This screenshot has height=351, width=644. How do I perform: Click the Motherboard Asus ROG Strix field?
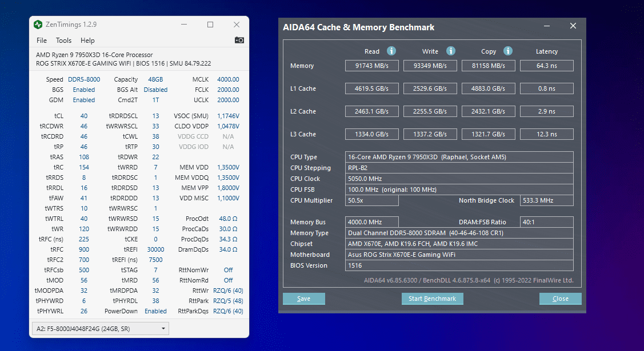pos(459,255)
